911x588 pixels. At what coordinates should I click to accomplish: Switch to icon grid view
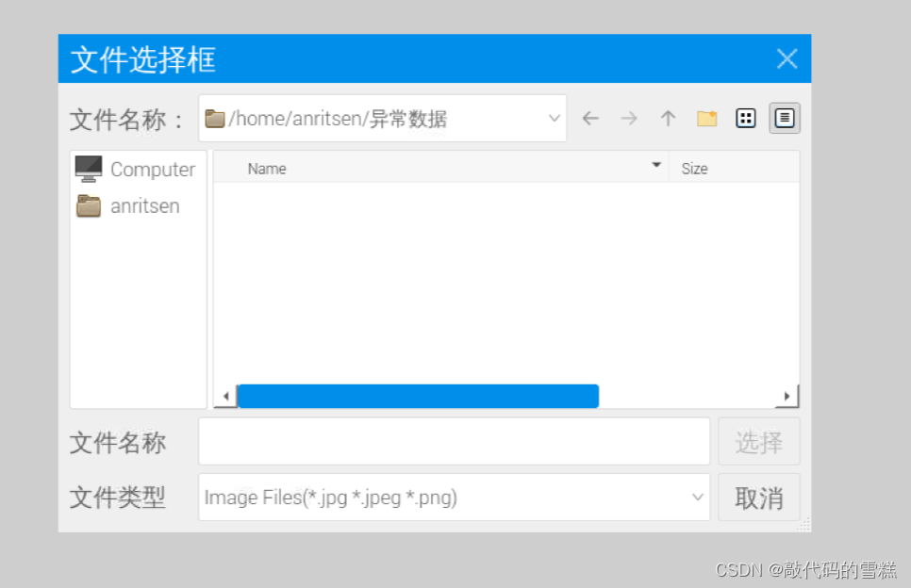(x=745, y=119)
